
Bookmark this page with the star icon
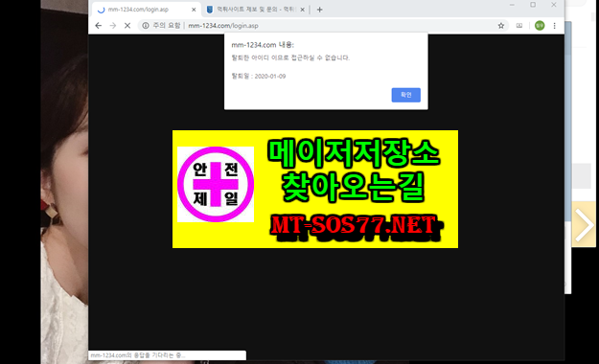[x=501, y=26]
